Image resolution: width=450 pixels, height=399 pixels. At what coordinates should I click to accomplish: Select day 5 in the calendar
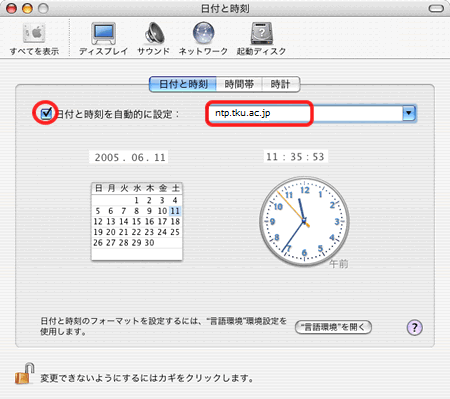98,211
